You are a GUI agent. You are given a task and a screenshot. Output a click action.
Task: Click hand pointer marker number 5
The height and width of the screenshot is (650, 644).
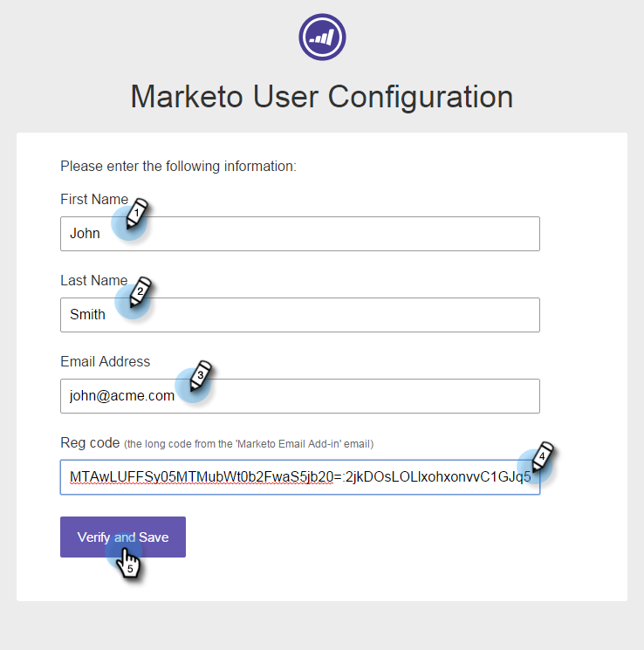click(x=128, y=561)
